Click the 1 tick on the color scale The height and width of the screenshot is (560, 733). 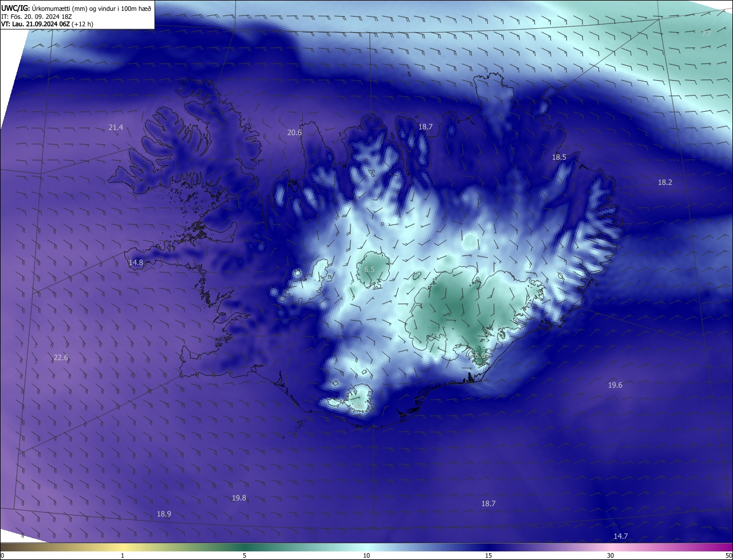pos(123,555)
